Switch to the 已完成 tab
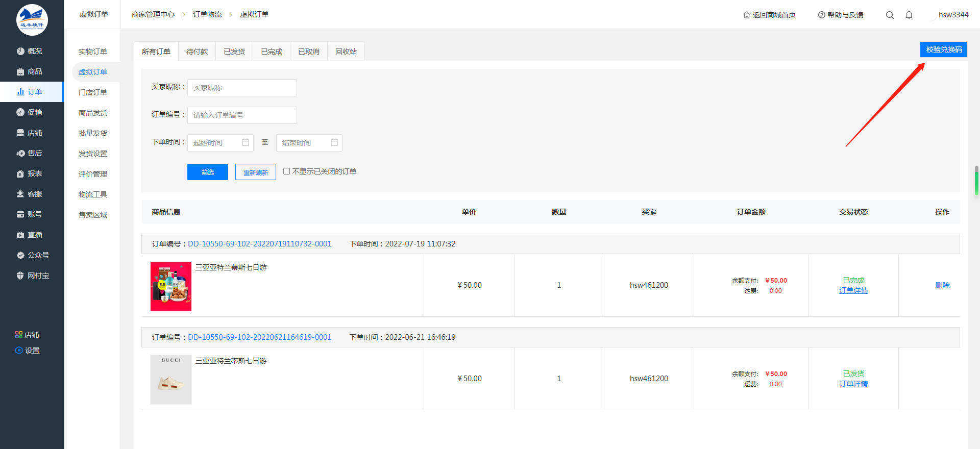 pyautogui.click(x=272, y=52)
